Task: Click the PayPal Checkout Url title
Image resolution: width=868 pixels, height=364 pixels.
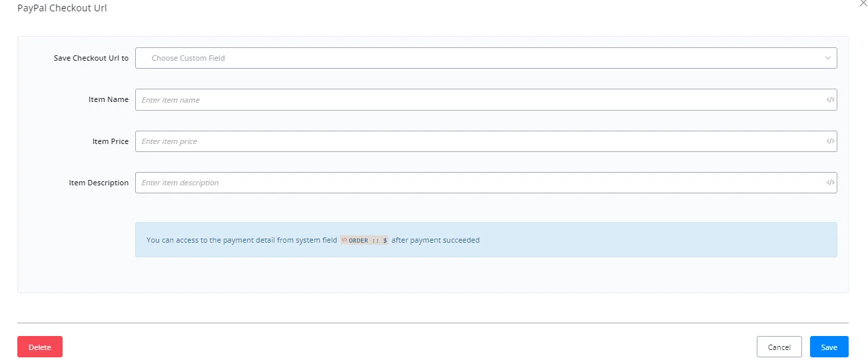Action: pyautogui.click(x=62, y=9)
